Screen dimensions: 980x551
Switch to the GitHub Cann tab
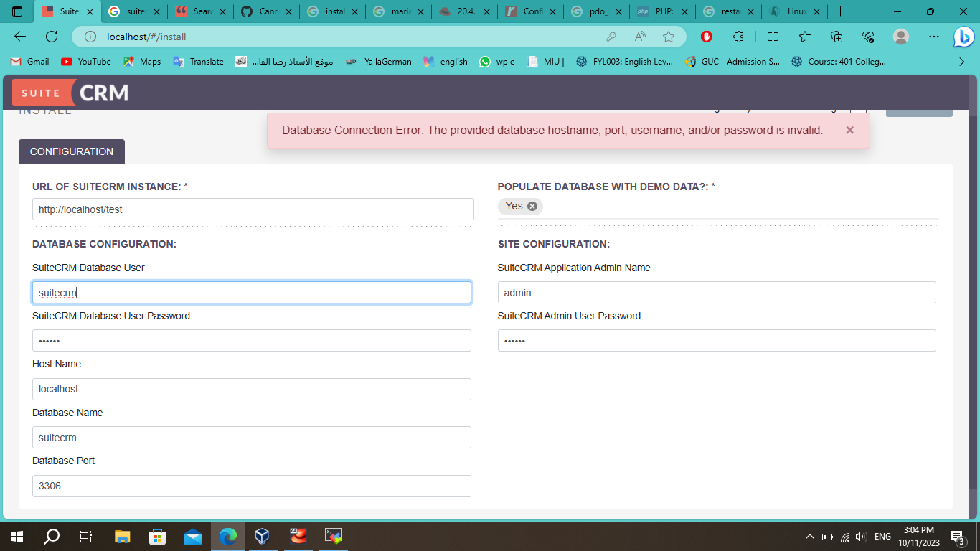click(x=265, y=11)
